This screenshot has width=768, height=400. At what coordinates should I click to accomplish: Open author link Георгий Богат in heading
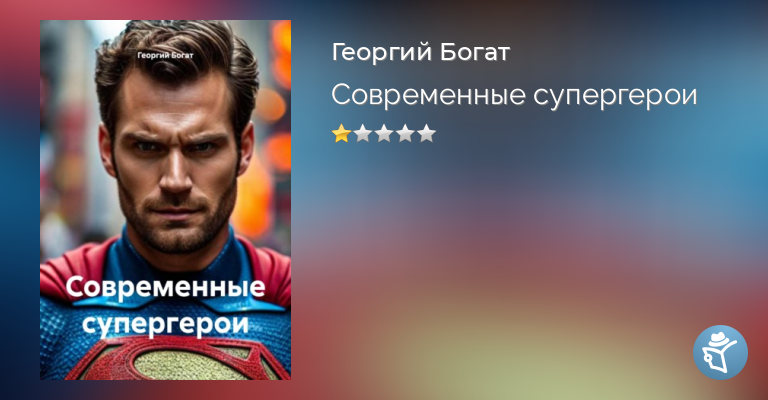pyautogui.click(x=421, y=52)
